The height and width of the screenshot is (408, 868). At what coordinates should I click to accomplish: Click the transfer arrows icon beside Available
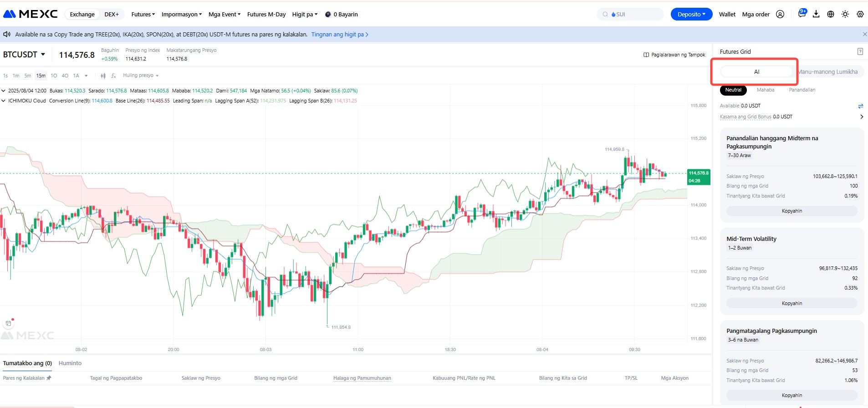[x=860, y=106]
